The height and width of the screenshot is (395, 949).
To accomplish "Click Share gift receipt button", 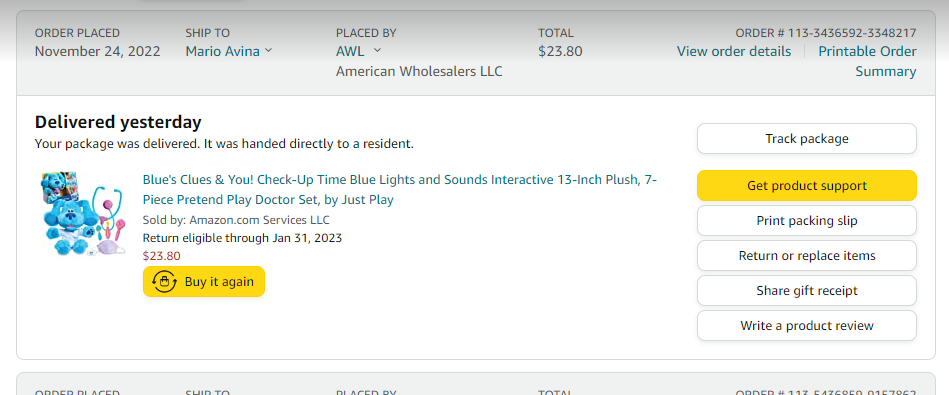I will (x=807, y=291).
